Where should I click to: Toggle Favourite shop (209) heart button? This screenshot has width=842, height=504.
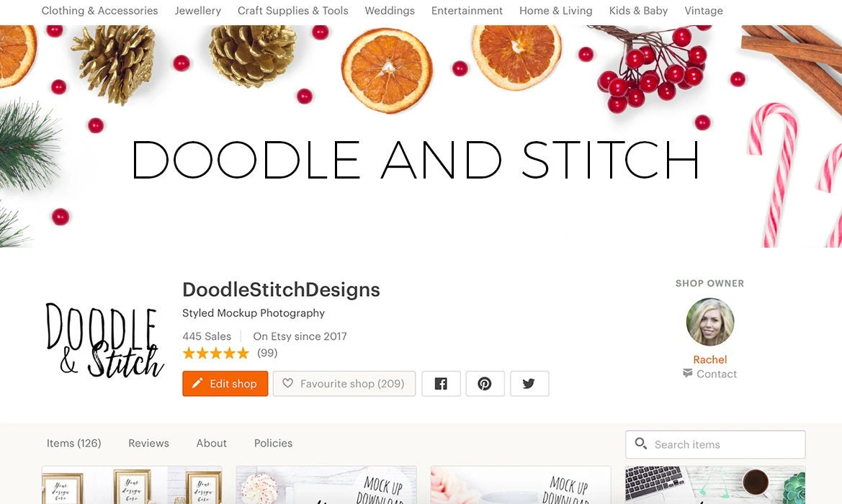click(x=344, y=384)
